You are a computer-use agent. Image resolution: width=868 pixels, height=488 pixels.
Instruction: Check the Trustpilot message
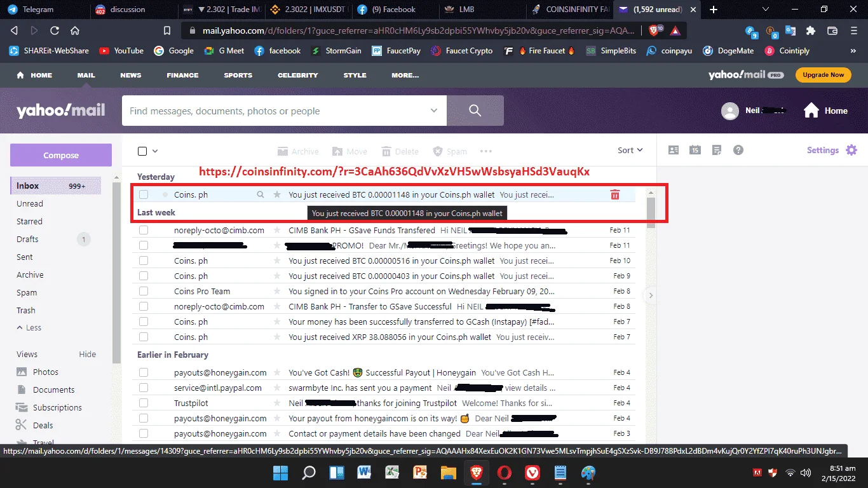pyautogui.click(x=144, y=403)
